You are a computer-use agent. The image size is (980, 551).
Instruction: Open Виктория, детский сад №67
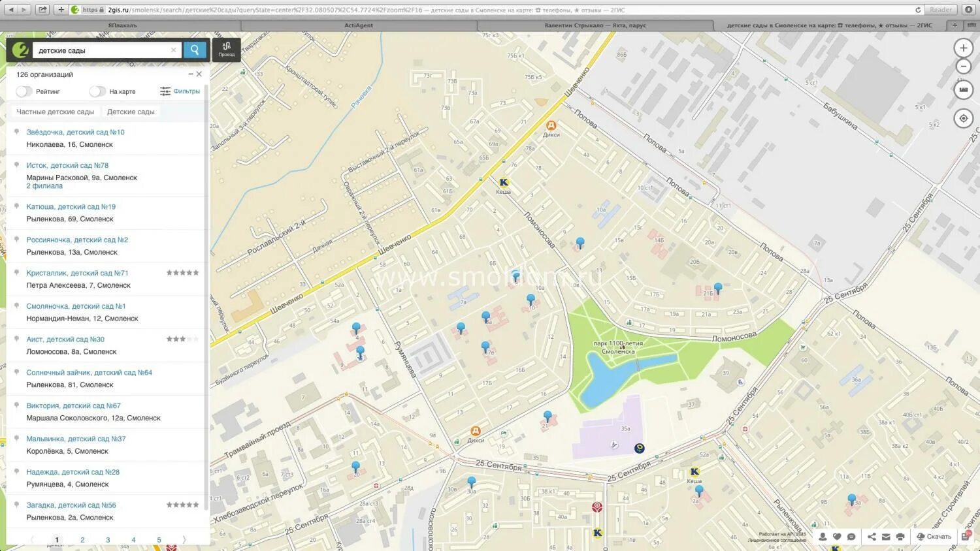pyautogui.click(x=73, y=405)
